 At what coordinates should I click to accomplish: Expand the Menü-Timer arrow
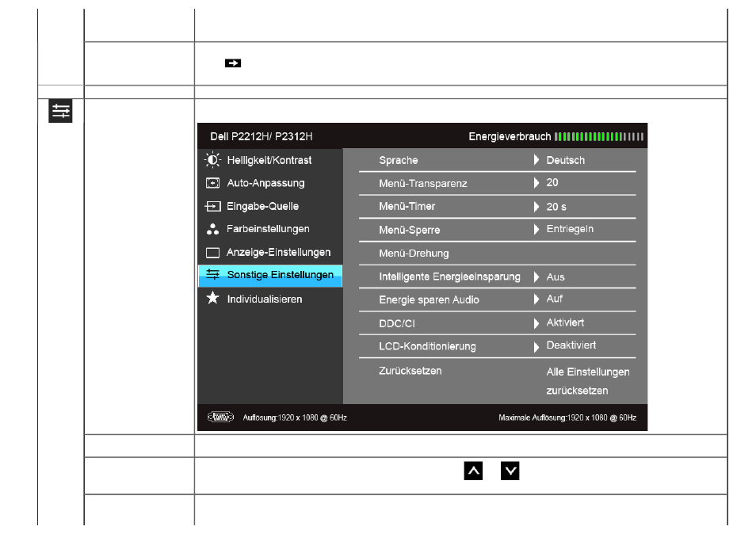point(536,206)
